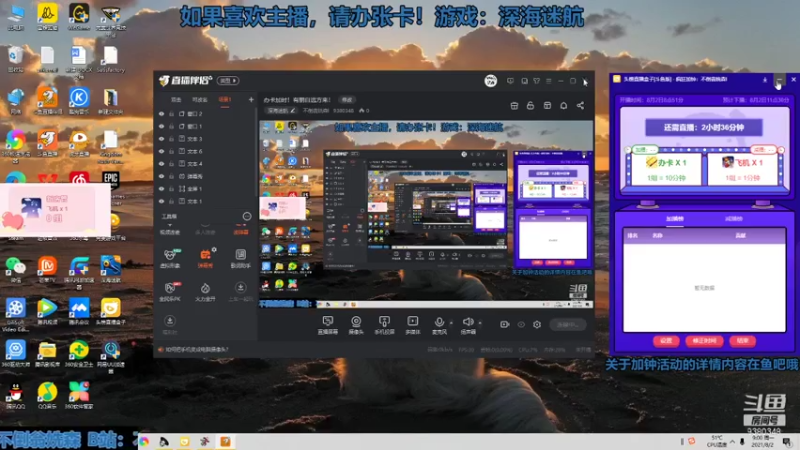Select the 飞机 X 1 card
This screenshot has height=450, width=800.
[x=742, y=169]
